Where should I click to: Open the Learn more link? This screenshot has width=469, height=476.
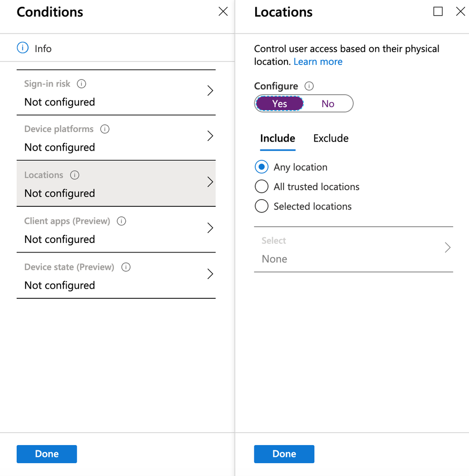coord(318,61)
